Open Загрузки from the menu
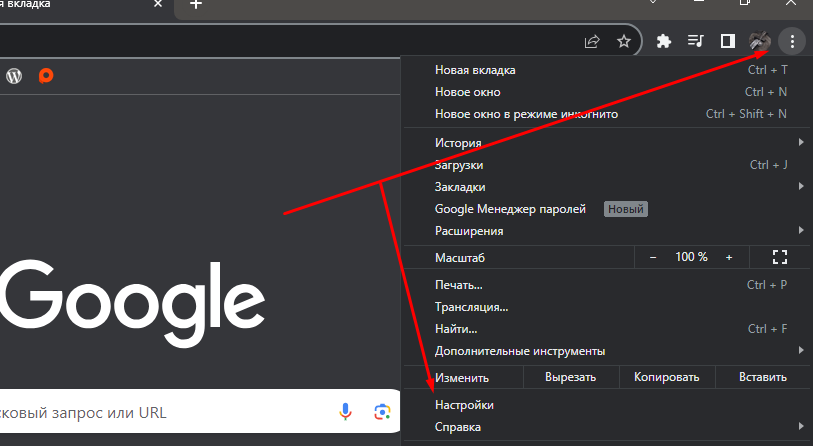 [x=607, y=165]
